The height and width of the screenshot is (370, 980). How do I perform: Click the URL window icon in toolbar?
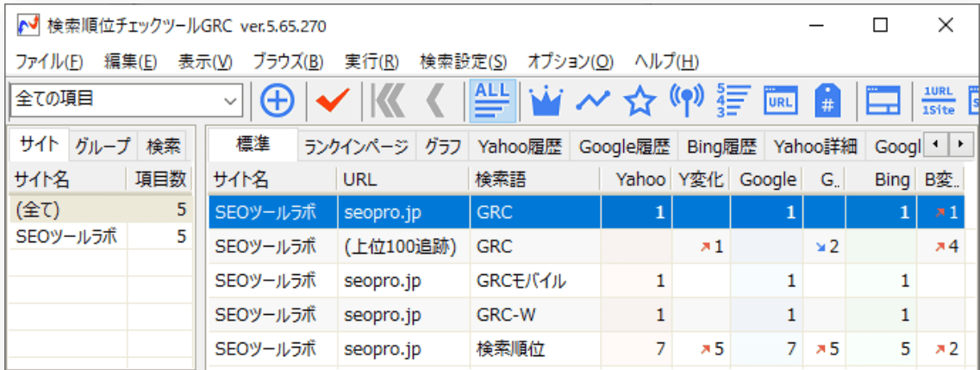coord(779,101)
